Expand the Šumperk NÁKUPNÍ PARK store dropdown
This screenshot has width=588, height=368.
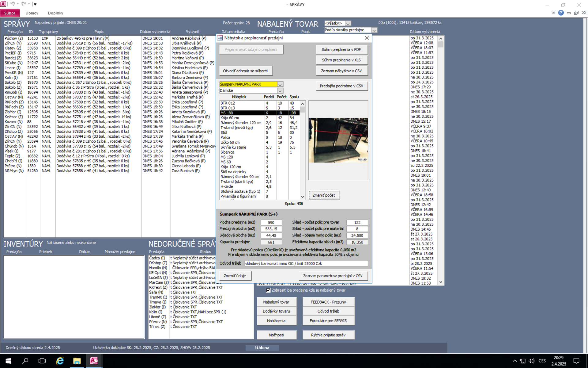[280, 84]
